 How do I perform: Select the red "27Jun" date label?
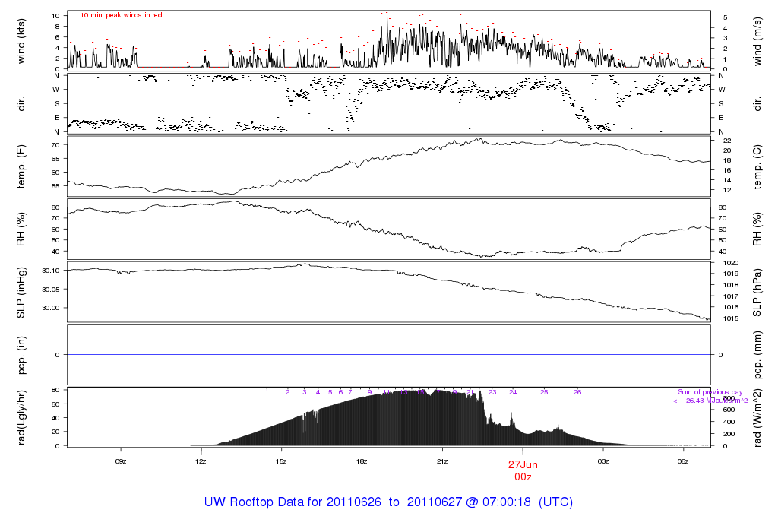coord(523,464)
